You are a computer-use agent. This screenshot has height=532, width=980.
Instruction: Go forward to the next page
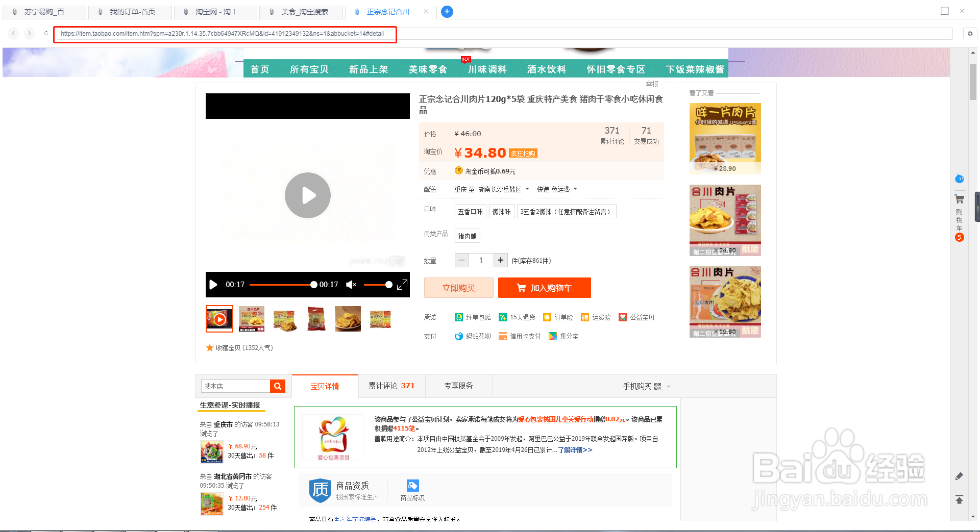click(30, 33)
